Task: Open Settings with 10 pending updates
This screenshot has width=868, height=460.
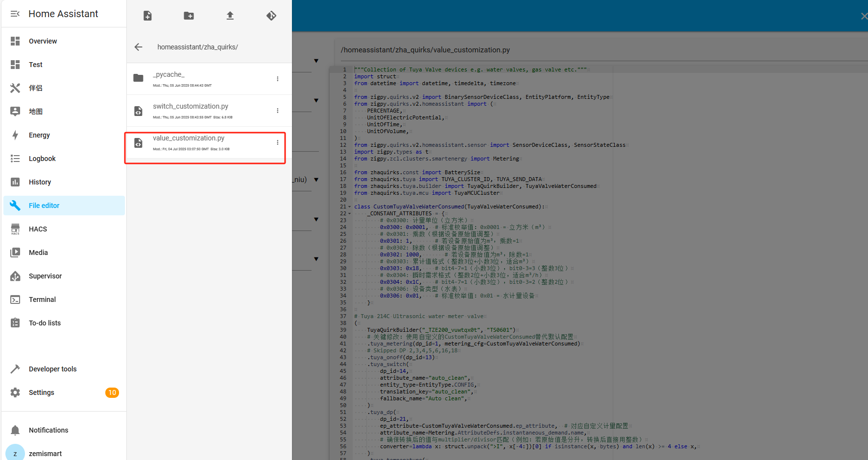Action: 42,392
